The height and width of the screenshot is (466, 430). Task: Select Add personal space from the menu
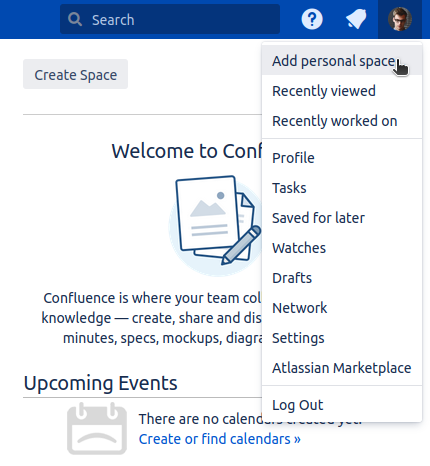342,61
